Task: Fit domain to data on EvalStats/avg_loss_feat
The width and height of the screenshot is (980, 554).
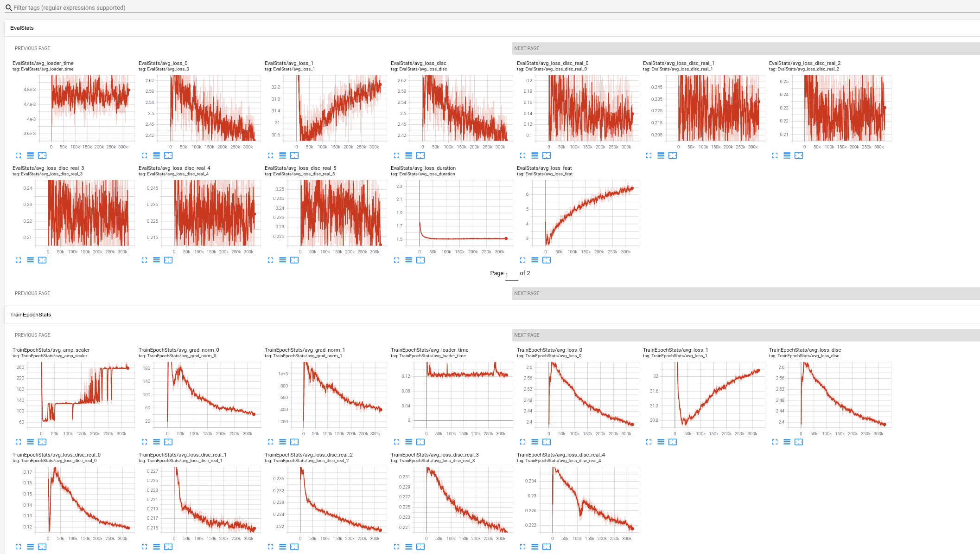Action: pyautogui.click(x=547, y=260)
